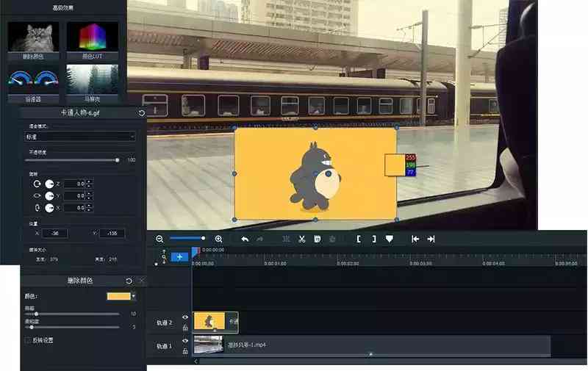Reset properties of the cartoon gif clip
Screen dimensions: 588x371
click(x=141, y=113)
